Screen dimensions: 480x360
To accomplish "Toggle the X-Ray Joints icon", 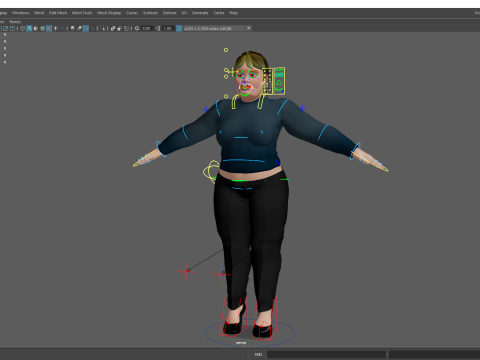I will point(126,28).
